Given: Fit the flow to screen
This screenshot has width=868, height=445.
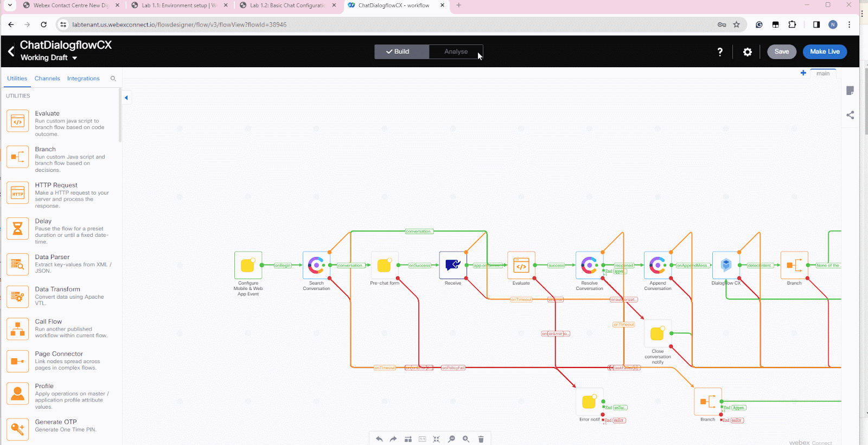Looking at the screenshot, I should (436, 439).
